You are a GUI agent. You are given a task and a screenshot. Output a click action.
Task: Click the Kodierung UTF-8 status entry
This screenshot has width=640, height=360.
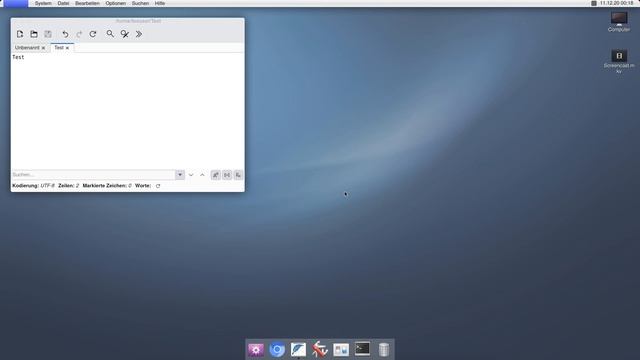coord(33,186)
